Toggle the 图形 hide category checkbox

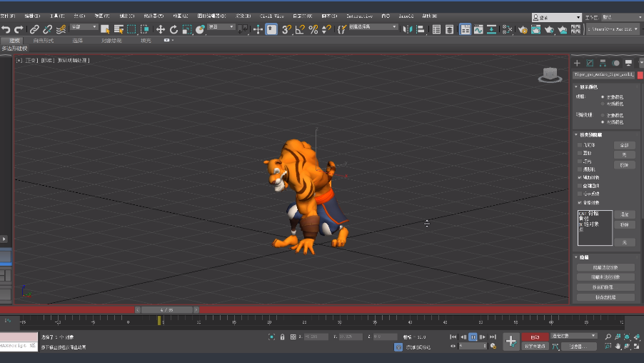click(x=580, y=153)
